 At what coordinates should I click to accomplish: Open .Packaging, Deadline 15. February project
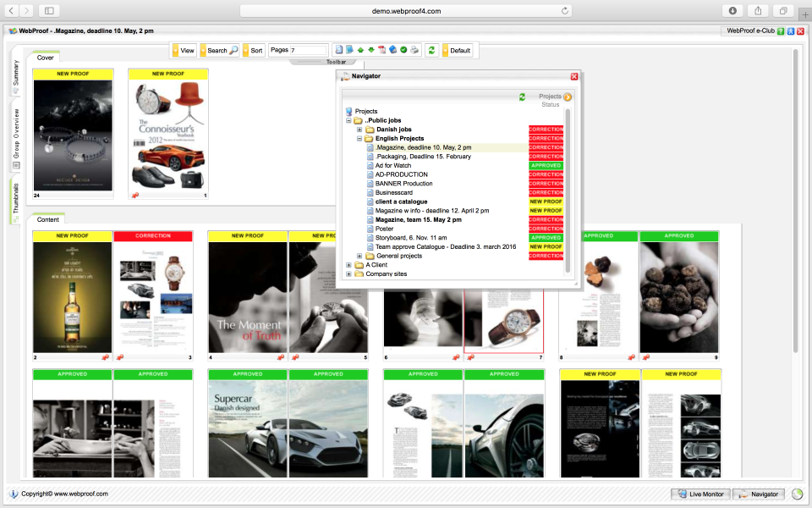tap(423, 157)
